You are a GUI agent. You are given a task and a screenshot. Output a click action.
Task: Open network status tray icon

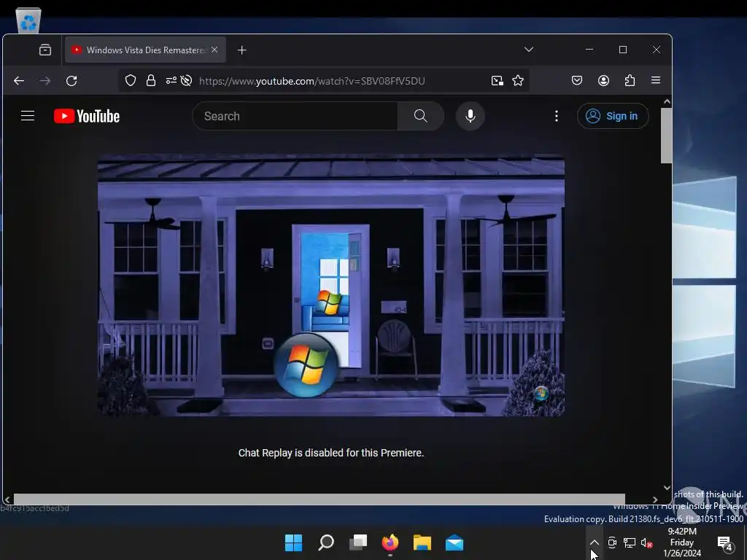pyautogui.click(x=630, y=542)
